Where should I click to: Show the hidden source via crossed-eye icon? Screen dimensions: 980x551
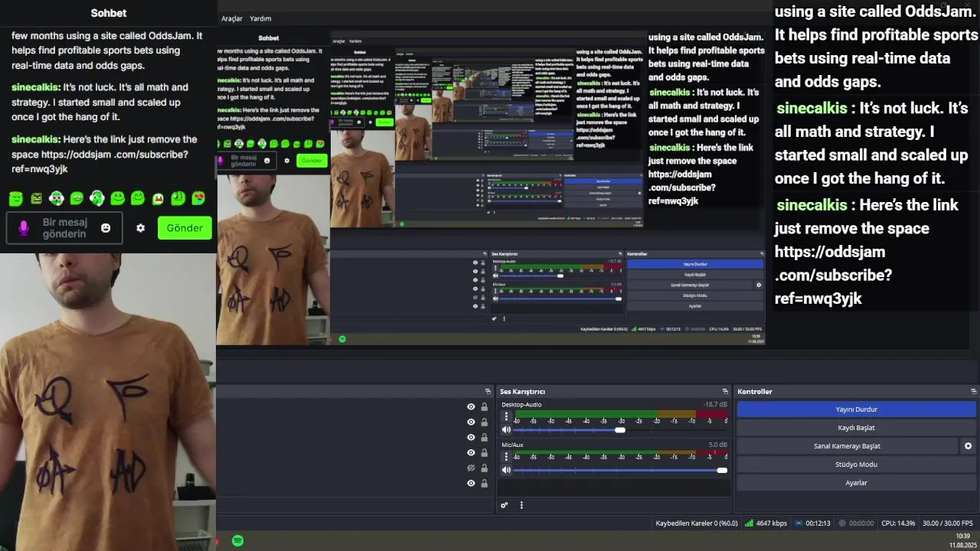click(x=471, y=468)
